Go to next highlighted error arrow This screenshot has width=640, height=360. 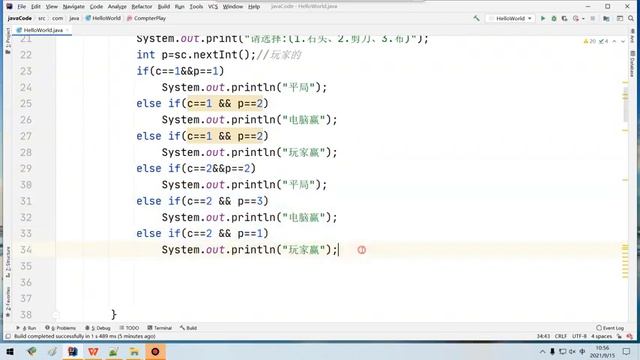[x=623, y=41]
